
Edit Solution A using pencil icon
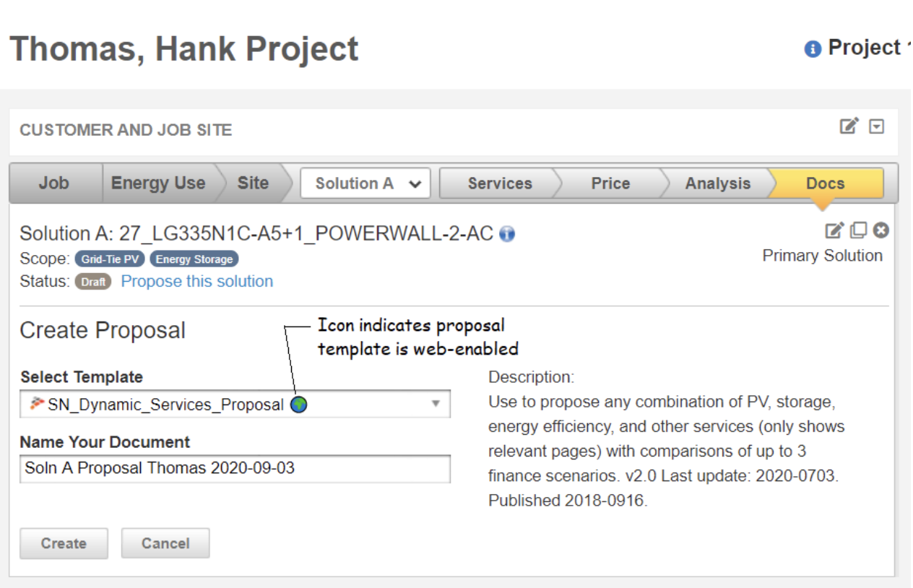point(834,230)
